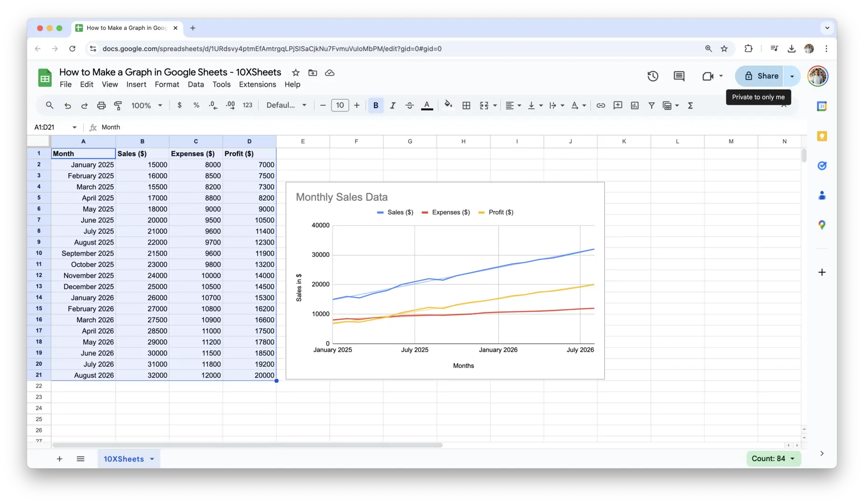Undo the last action

pos(68,105)
